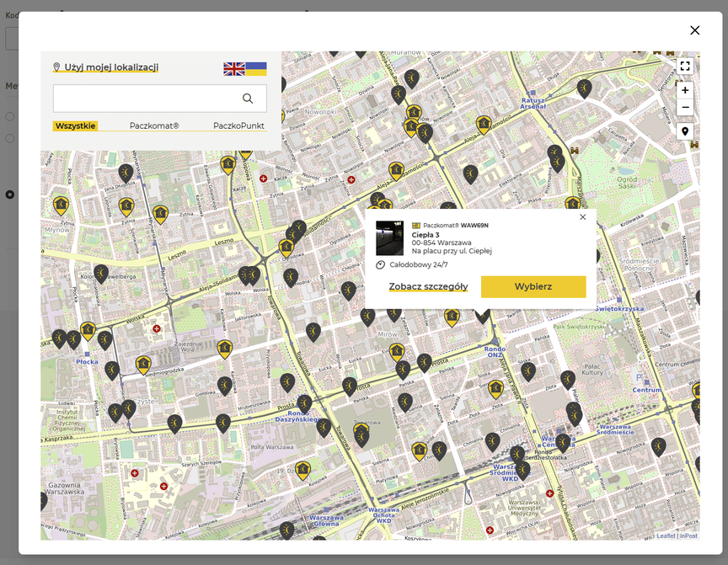
Task: Select yellow marker on Siedmiogrodzka street
Action: [x=143, y=365]
